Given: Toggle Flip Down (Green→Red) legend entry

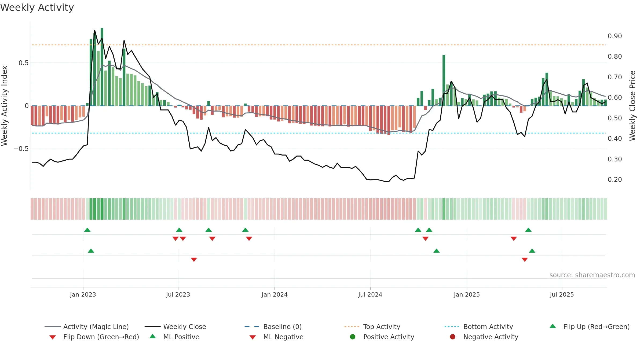Looking at the screenshot, I should pos(94,337).
